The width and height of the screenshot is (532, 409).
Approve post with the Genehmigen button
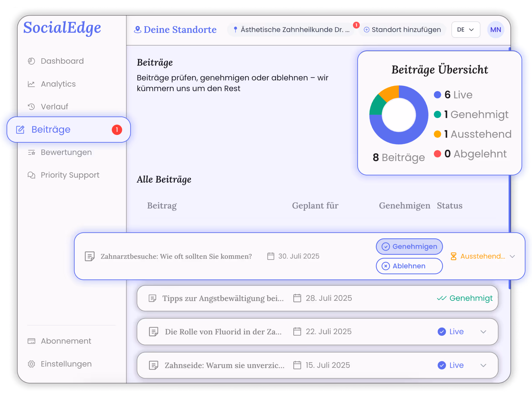409,246
